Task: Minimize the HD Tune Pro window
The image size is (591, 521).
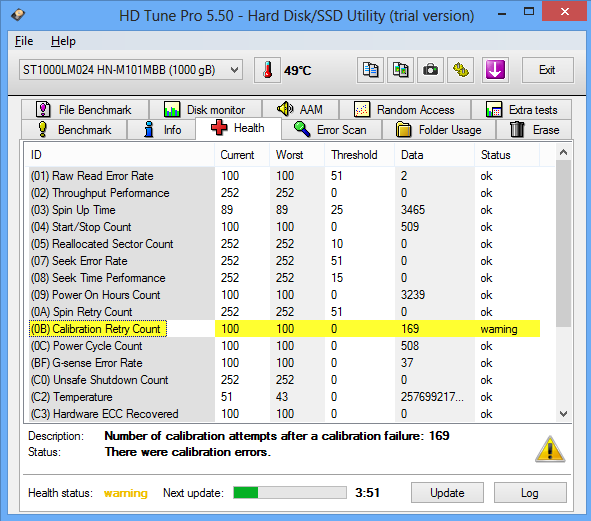Action: pyautogui.click(x=502, y=14)
